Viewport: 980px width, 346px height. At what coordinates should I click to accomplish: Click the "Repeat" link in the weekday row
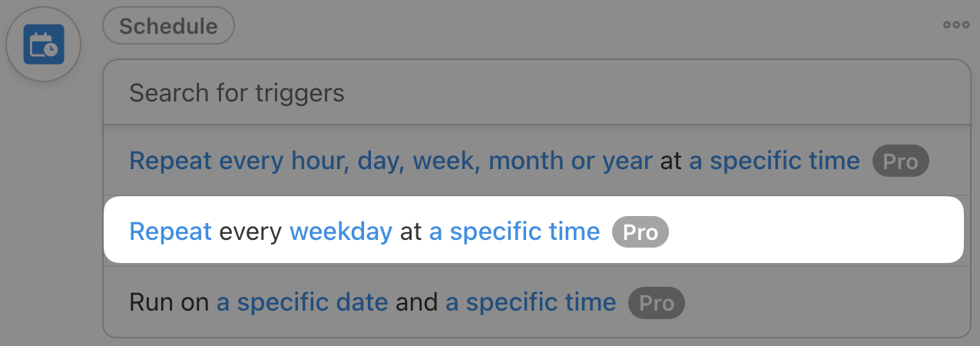coord(171,231)
